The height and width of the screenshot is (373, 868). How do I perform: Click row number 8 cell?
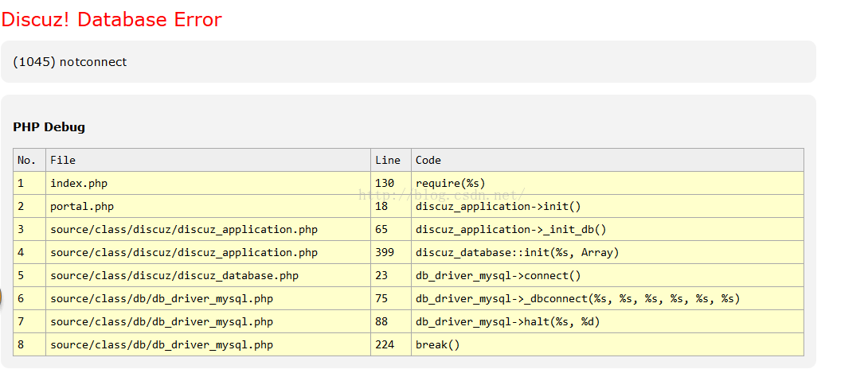[x=29, y=345]
